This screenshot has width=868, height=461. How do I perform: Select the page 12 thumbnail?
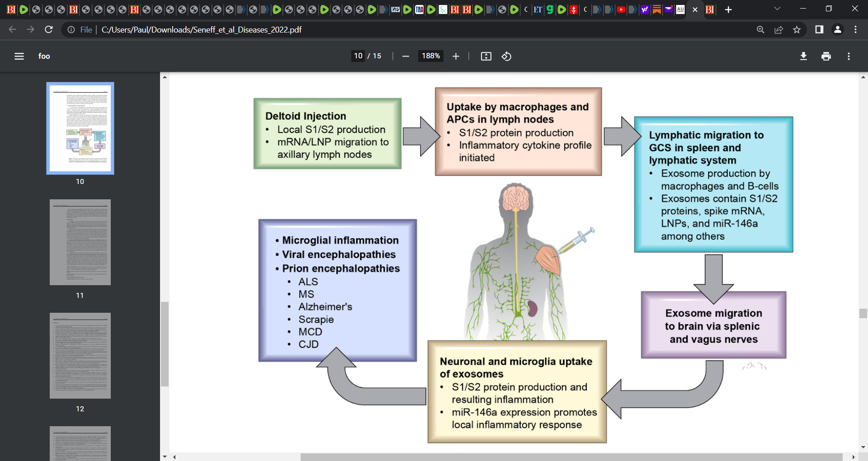80,356
